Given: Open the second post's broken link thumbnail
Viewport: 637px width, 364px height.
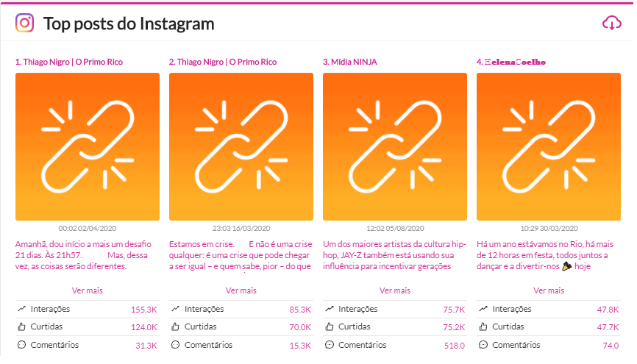Looking at the screenshot, I should click(x=241, y=146).
